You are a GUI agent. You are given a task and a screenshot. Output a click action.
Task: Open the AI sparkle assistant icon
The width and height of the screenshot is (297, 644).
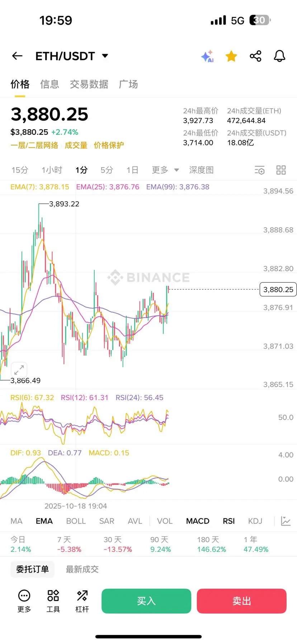click(x=207, y=56)
